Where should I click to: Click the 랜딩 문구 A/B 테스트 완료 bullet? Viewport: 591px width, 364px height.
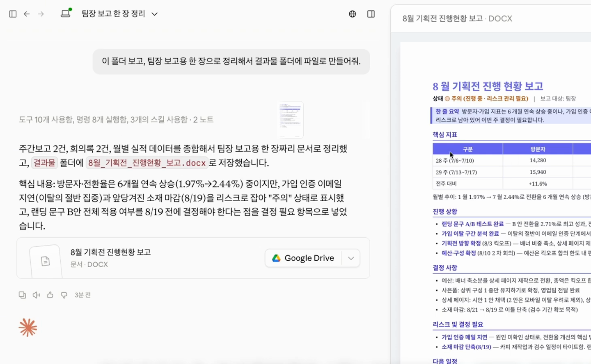472,224
